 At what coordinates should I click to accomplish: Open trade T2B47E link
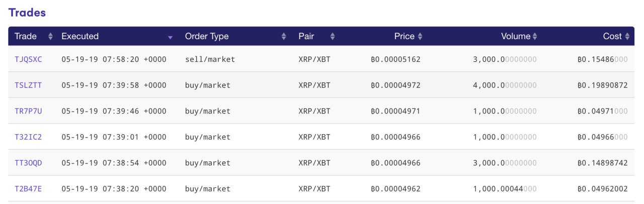point(28,189)
